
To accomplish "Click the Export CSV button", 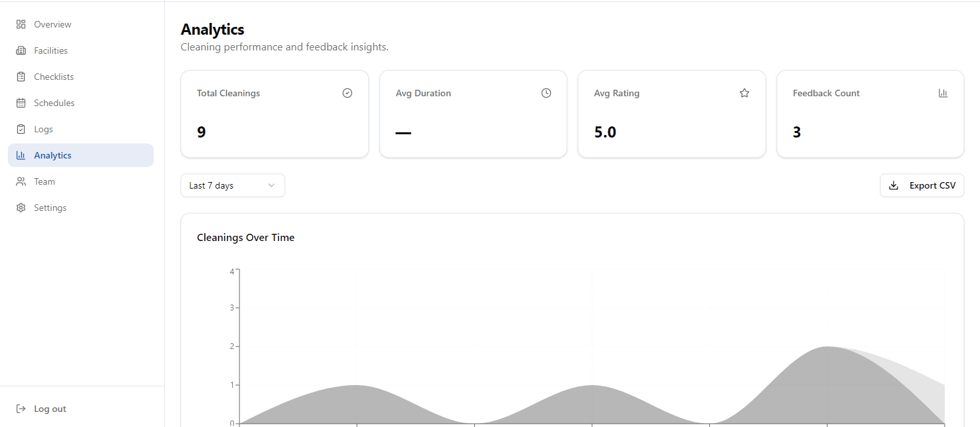I will [x=922, y=185].
